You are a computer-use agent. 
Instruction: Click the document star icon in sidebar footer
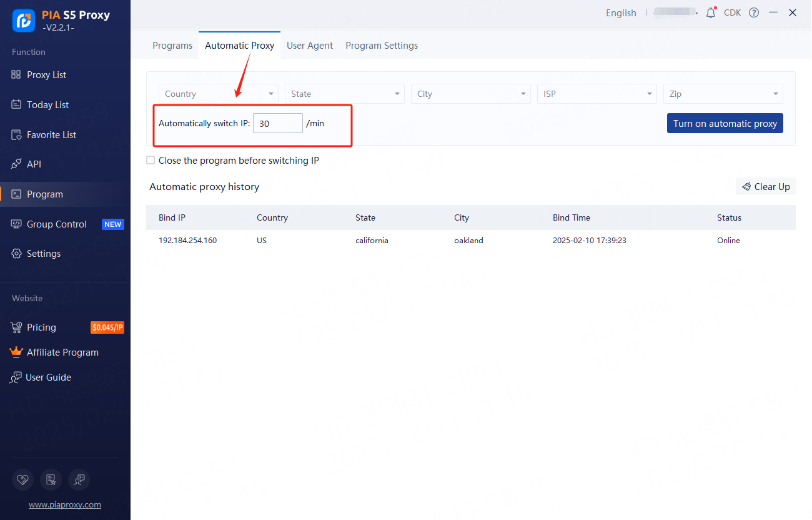point(51,479)
